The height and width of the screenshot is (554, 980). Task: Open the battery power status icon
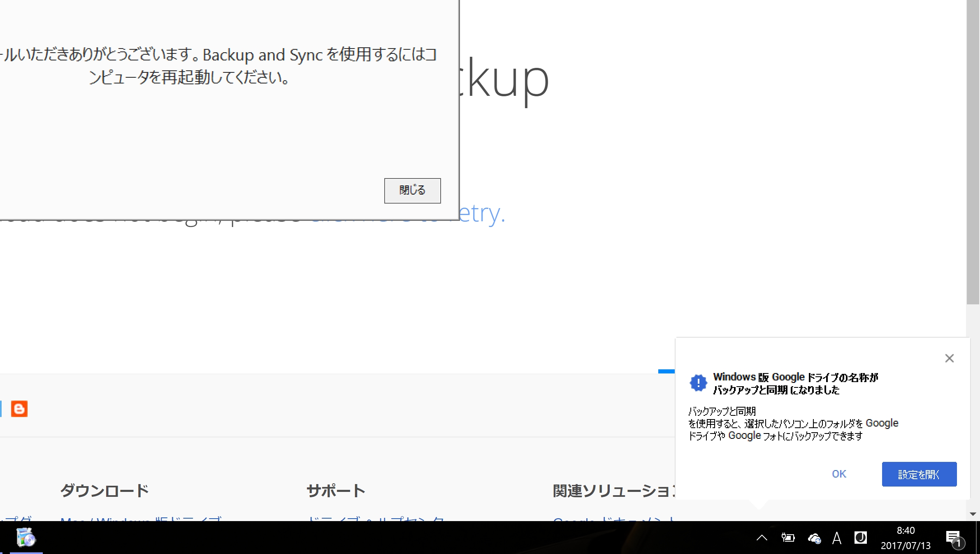tap(787, 538)
